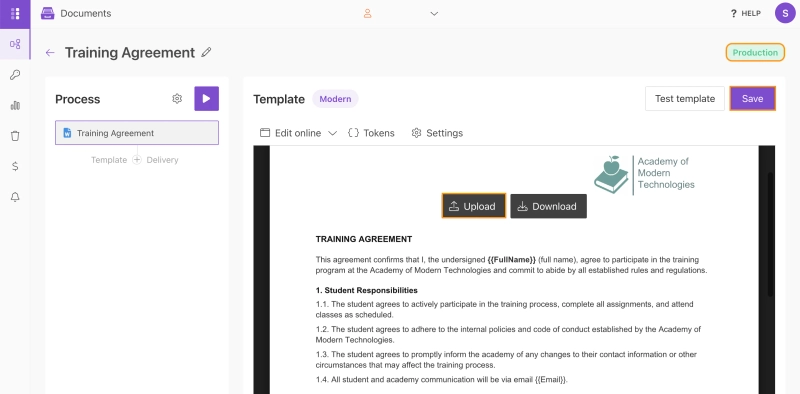Viewport: 800px width, 394px height.
Task: Open template Settings
Action: (x=437, y=133)
